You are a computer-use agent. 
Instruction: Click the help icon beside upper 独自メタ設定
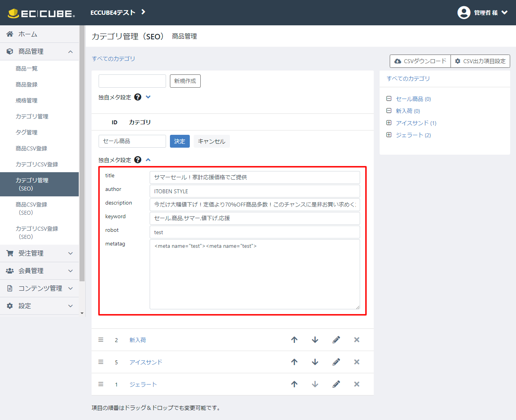138,97
